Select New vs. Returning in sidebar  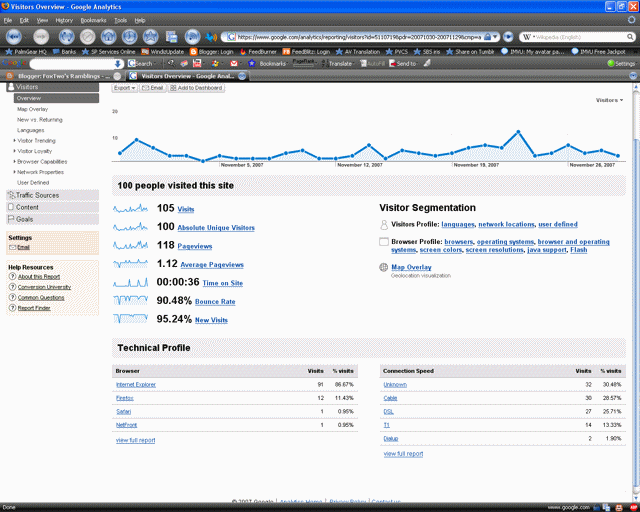(x=40, y=120)
